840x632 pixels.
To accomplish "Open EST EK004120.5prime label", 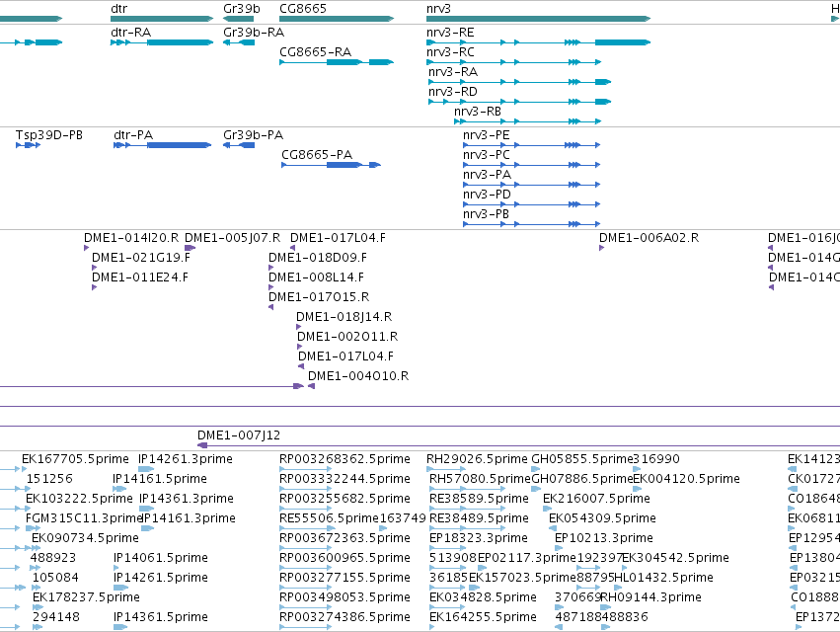I will [687, 479].
